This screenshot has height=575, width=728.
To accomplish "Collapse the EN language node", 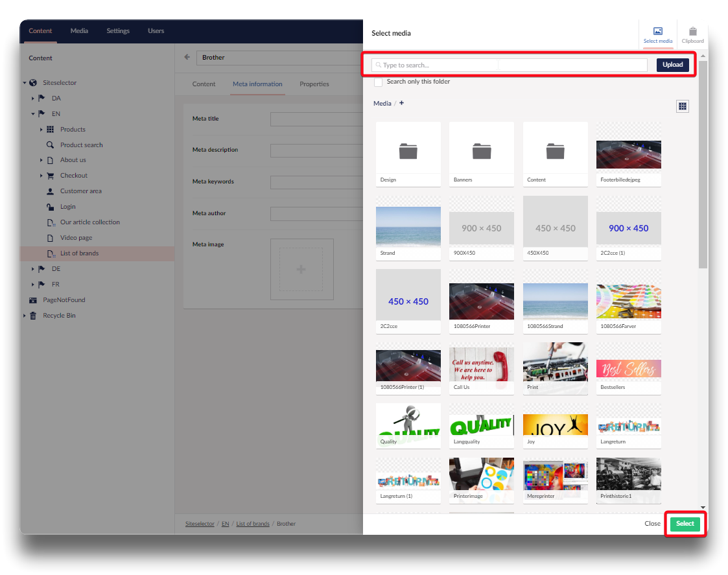I will pos(33,114).
